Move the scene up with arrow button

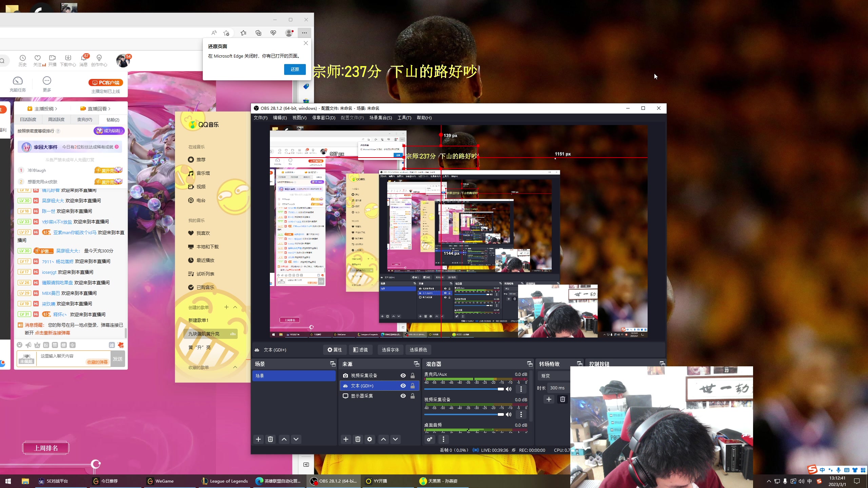(x=284, y=439)
